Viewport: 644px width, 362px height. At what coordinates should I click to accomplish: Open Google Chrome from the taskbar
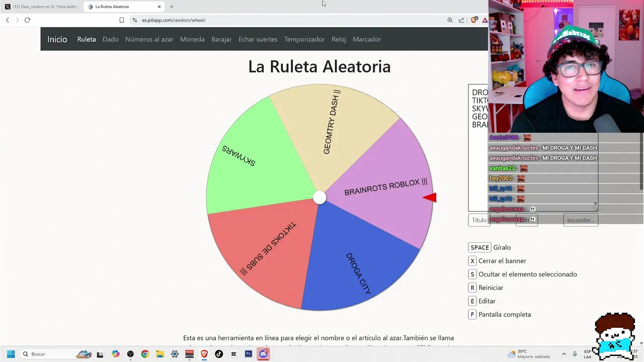tap(145, 354)
